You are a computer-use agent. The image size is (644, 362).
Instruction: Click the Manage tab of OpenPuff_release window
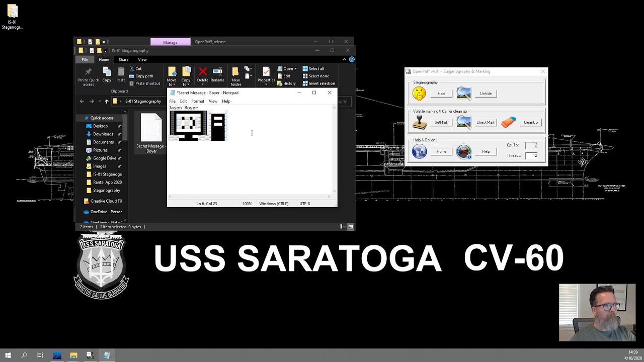[x=170, y=42]
